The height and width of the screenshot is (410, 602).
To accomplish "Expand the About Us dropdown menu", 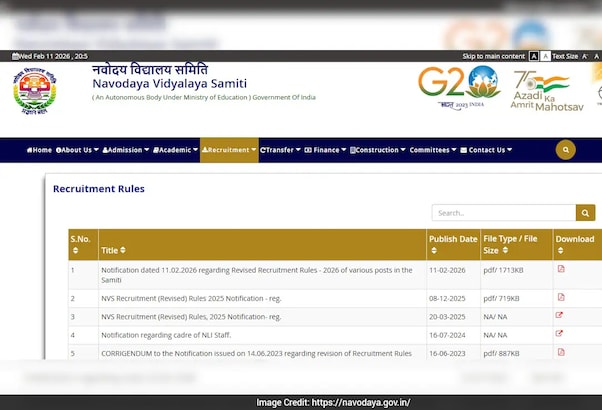I will [x=77, y=150].
